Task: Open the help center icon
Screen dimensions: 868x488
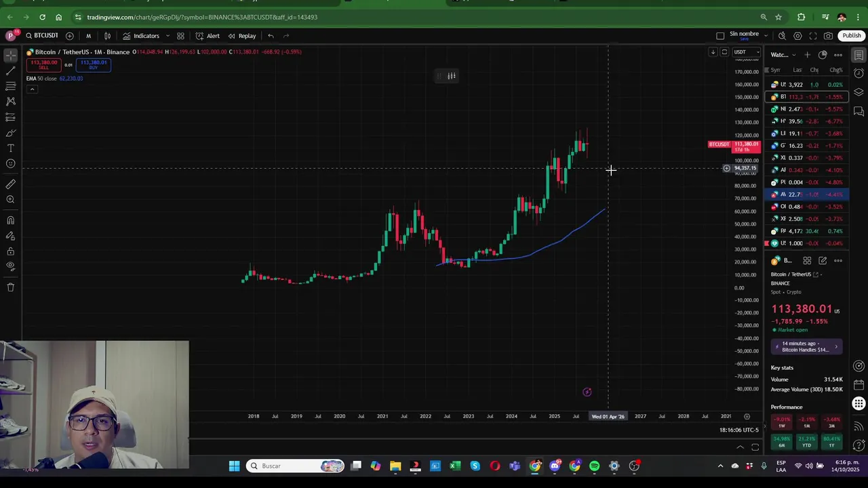Action: point(859,446)
